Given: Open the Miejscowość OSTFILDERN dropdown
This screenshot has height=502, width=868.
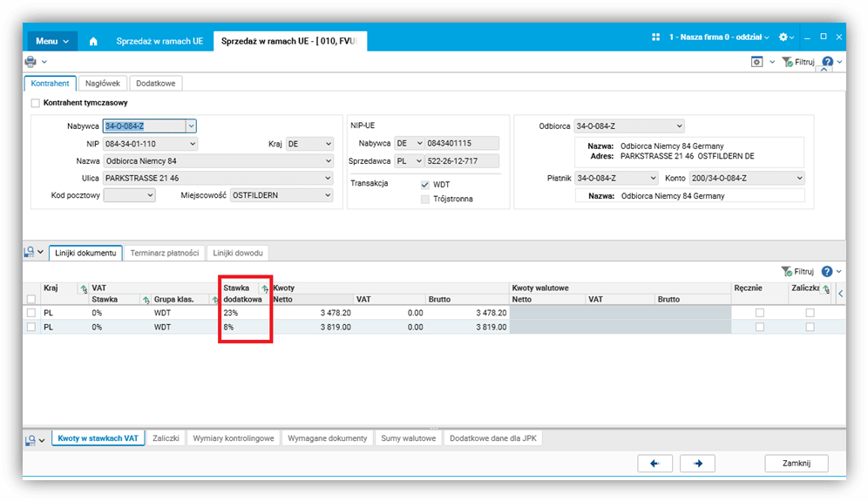Looking at the screenshot, I should [329, 195].
